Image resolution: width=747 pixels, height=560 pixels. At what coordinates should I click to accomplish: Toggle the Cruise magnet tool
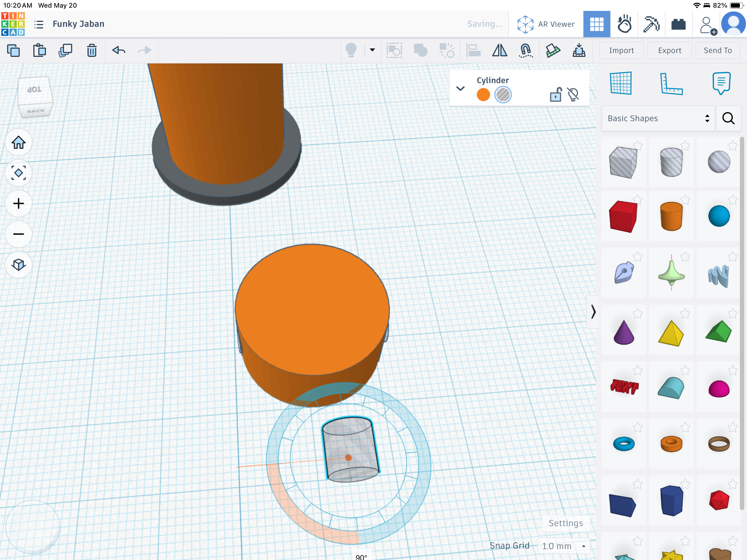pos(526,51)
